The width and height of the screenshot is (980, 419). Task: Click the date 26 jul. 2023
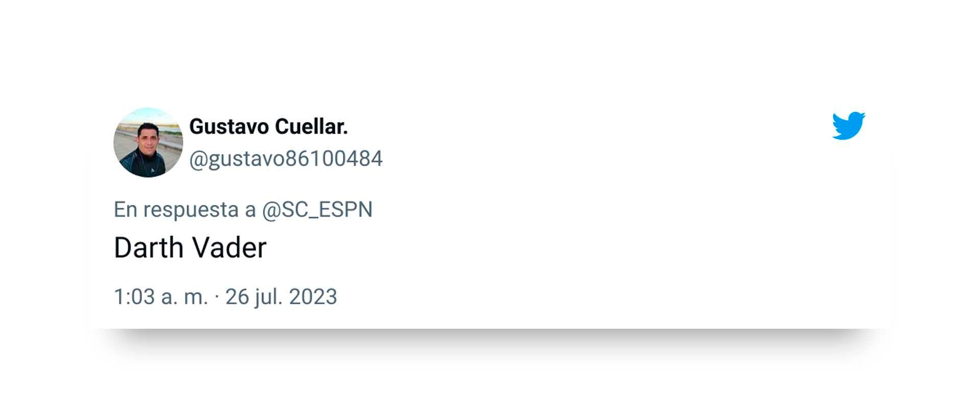pos(281,297)
